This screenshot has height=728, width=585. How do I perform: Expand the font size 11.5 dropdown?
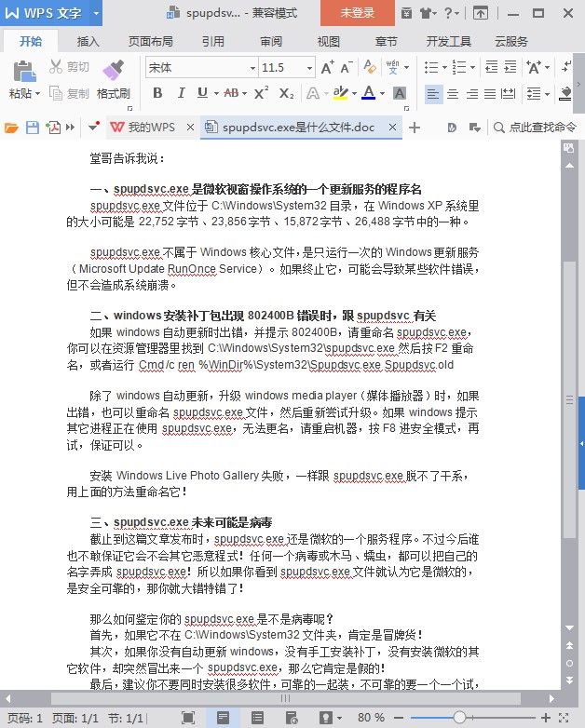(309, 68)
